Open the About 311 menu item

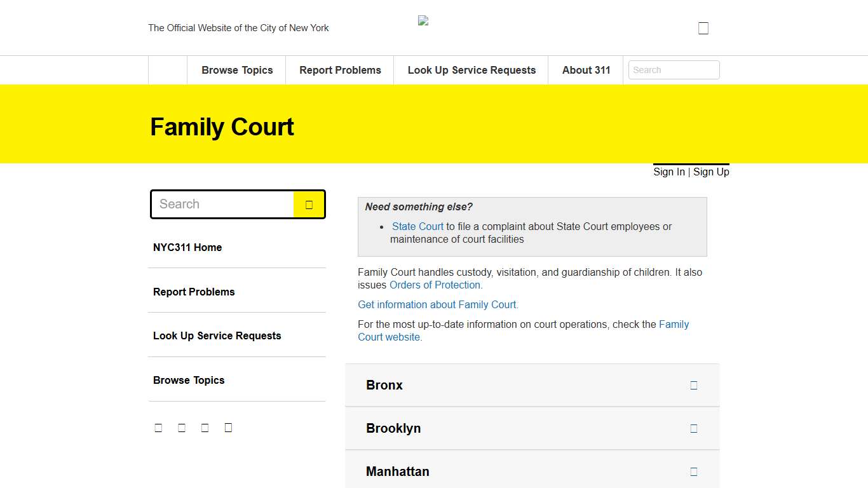[585, 70]
